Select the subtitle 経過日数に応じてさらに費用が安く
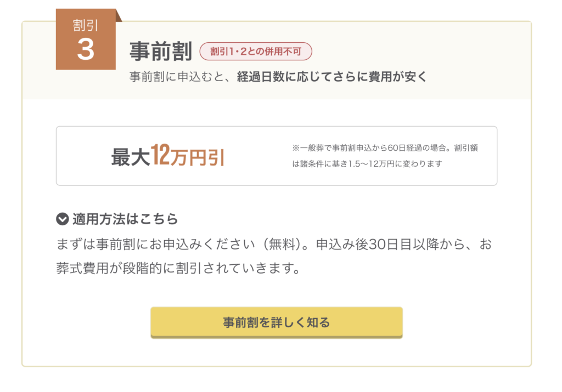The width and height of the screenshot is (562, 392). 332,77
